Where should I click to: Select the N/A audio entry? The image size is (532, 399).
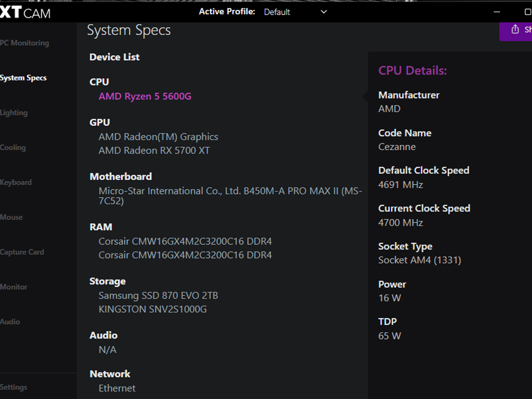108,350
